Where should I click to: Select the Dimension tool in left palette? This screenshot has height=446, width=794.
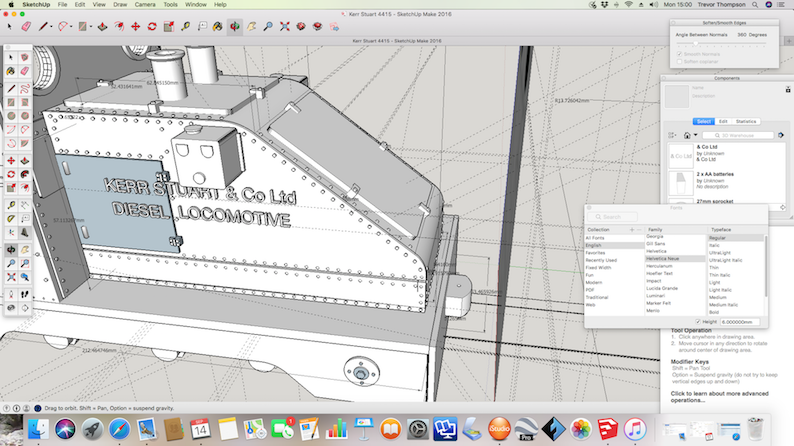pyautogui.click(x=24, y=206)
